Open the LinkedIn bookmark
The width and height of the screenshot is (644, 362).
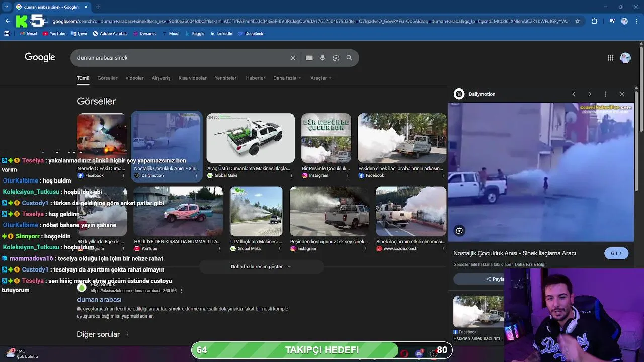[221, 34]
